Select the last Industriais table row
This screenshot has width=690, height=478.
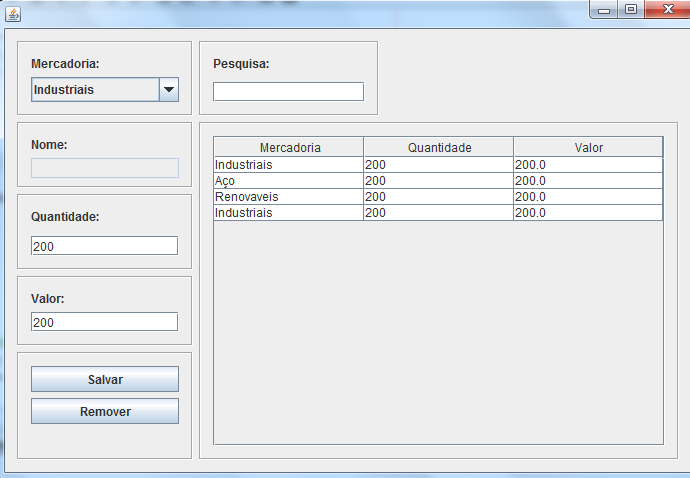coord(438,213)
